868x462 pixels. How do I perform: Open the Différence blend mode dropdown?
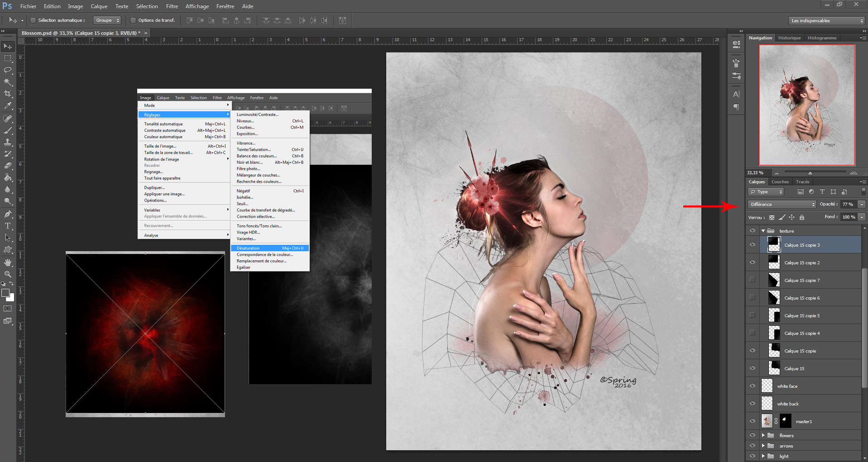pyautogui.click(x=782, y=205)
